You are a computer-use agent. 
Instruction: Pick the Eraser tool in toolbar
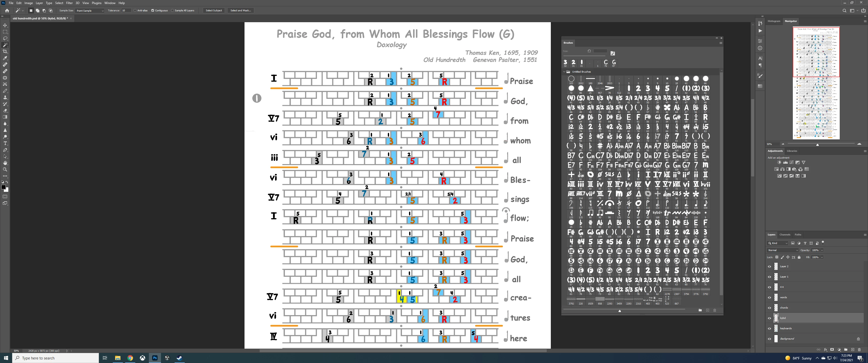tap(5, 110)
